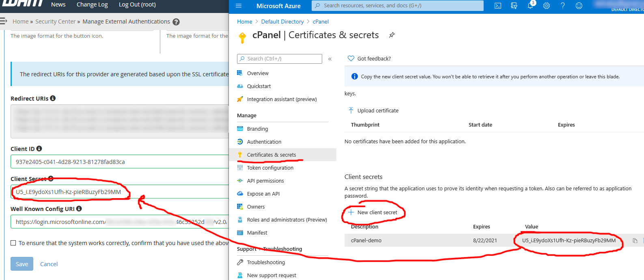This screenshot has width=644, height=280.
Task: Click help icon beside Manage External Authentications
Action: [x=176, y=22]
